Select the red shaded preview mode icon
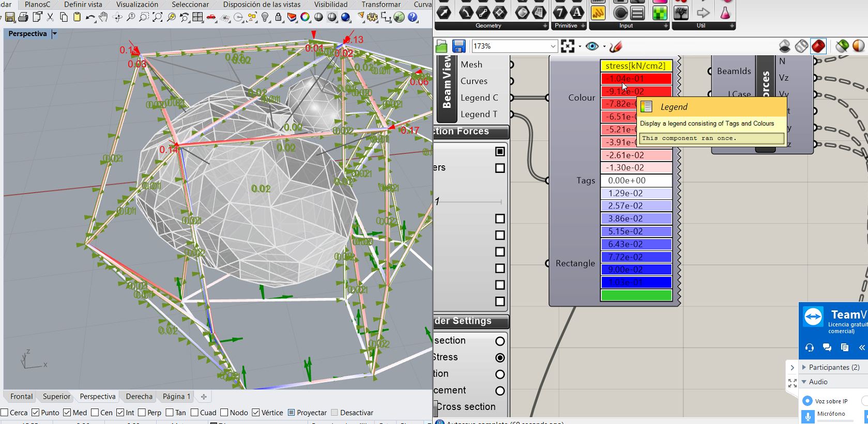The height and width of the screenshot is (424, 868). pos(818,46)
